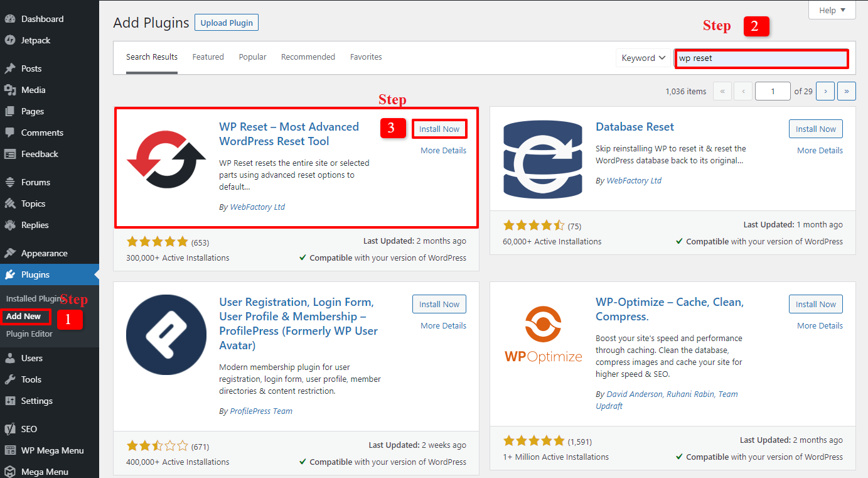Open More Details for WP Reset
Image resolution: width=868 pixels, height=478 pixels.
click(444, 150)
